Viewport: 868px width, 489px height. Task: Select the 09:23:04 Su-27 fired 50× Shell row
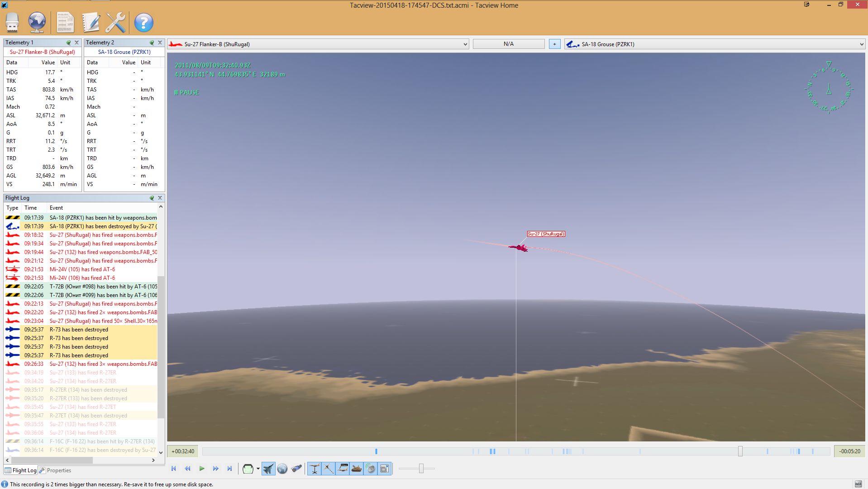tap(81, 321)
